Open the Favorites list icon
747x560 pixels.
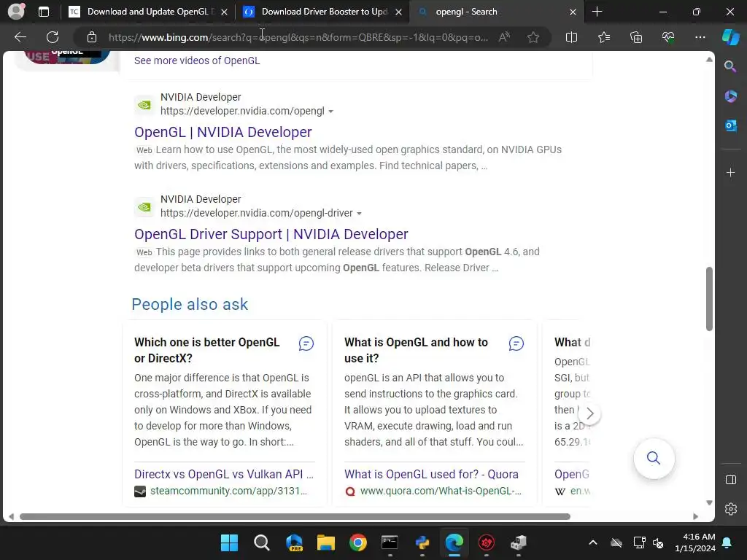603,37
